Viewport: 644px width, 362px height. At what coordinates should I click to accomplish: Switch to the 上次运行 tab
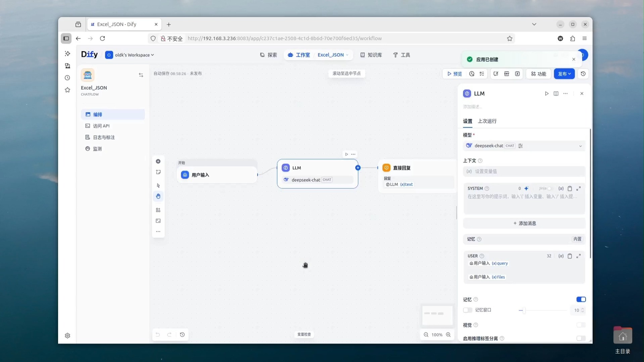(487, 121)
